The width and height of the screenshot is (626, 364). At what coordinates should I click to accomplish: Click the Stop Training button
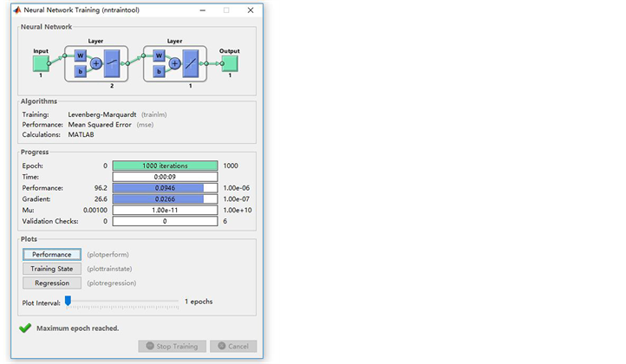(x=172, y=346)
